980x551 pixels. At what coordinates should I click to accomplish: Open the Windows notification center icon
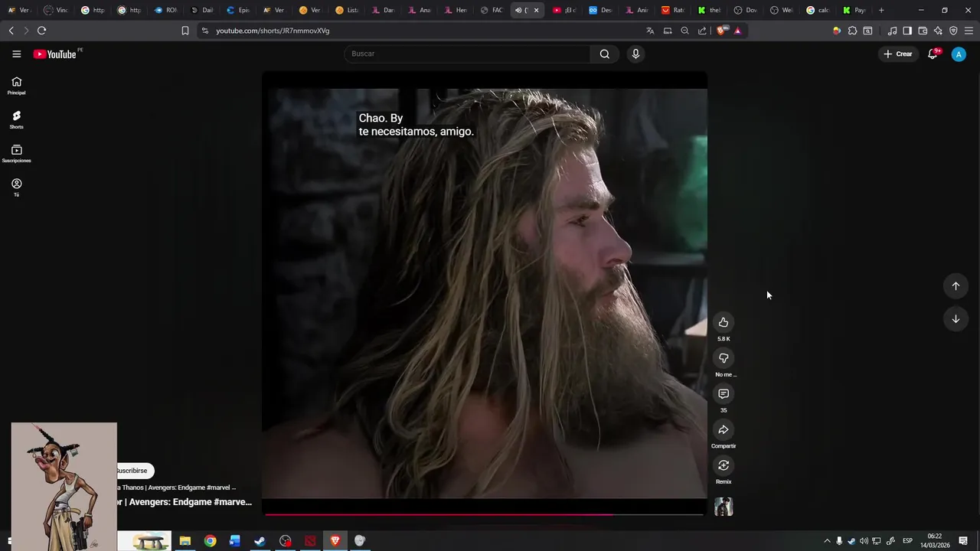click(963, 541)
